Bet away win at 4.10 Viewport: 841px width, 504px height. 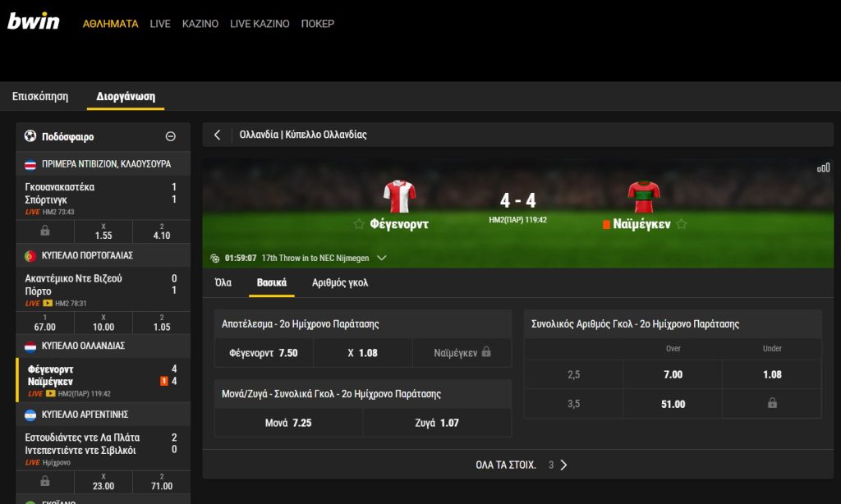tap(162, 231)
